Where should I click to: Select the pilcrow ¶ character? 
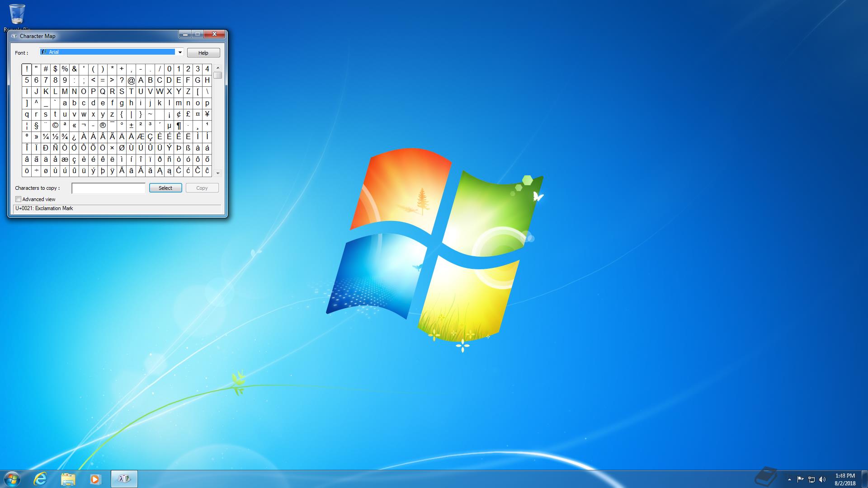[x=179, y=126]
